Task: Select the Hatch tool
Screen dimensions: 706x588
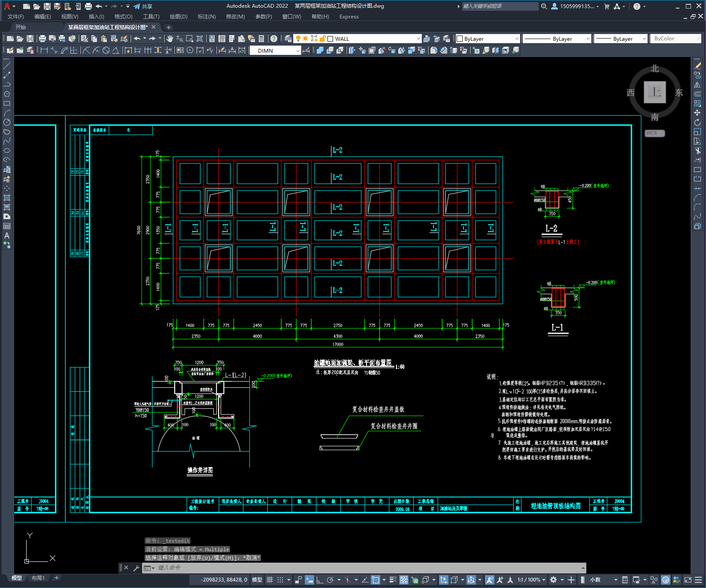Action: [7, 198]
